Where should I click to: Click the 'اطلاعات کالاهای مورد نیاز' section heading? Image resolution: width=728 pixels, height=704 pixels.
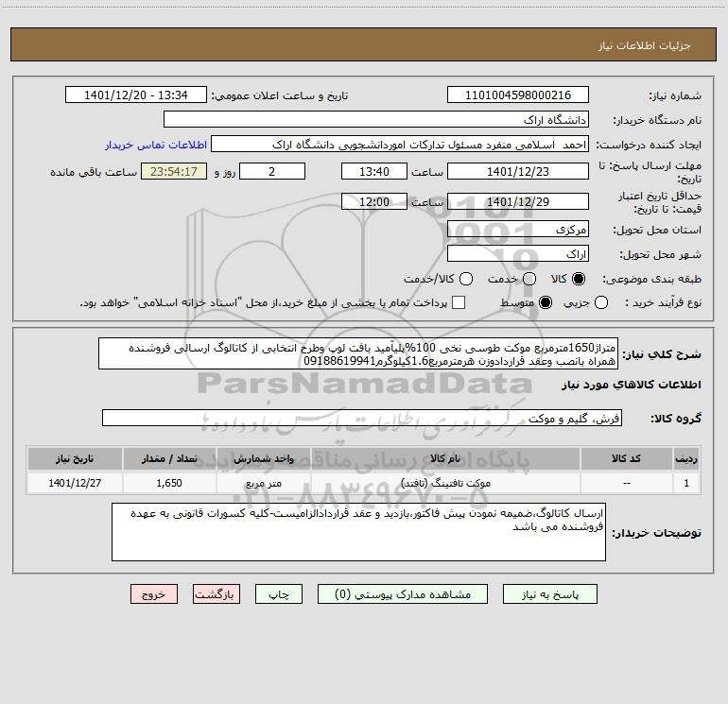pyautogui.click(x=632, y=385)
